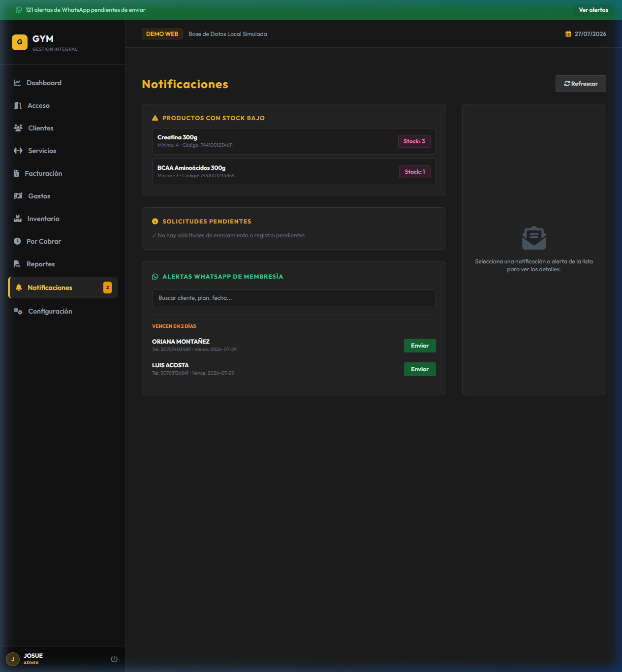Click the open envelope placeholder icon

534,238
